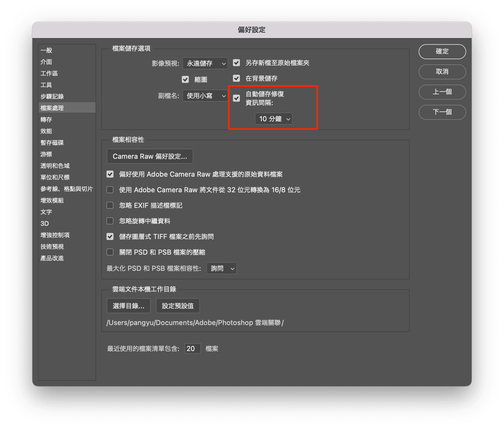Go to previous page with 上一個
The image size is (504, 429).
442,92
